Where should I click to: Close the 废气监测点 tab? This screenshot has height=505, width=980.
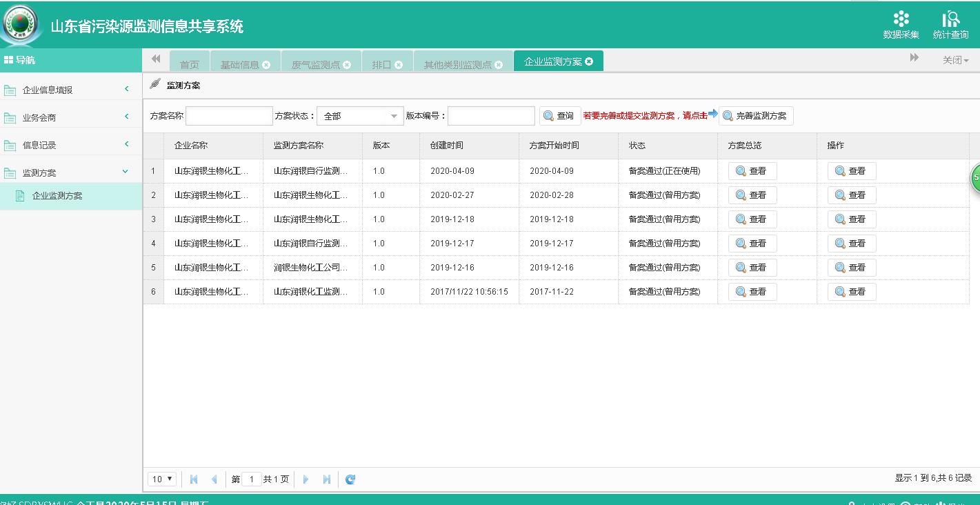347,65
